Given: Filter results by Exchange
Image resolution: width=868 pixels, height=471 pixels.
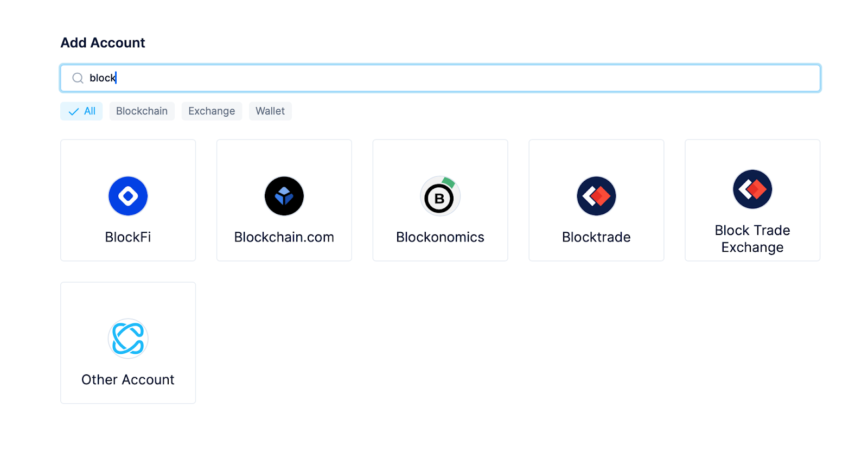Looking at the screenshot, I should pos(212,111).
